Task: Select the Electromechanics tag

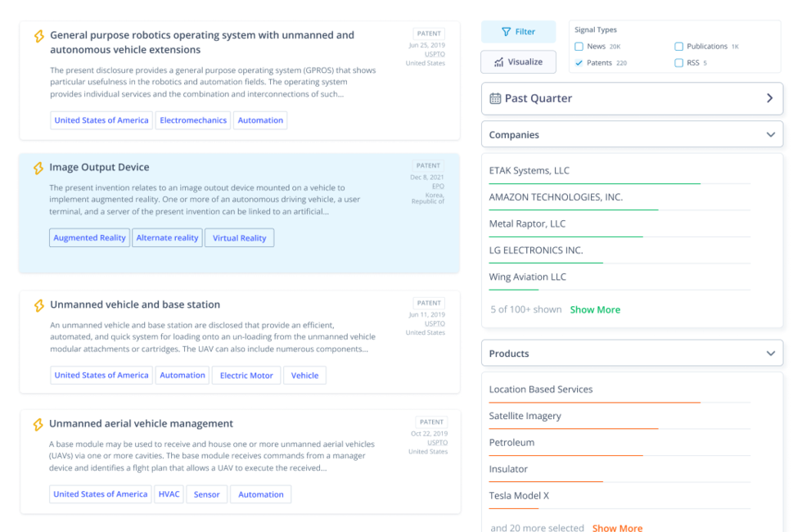Action: click(x=193, y=120)
